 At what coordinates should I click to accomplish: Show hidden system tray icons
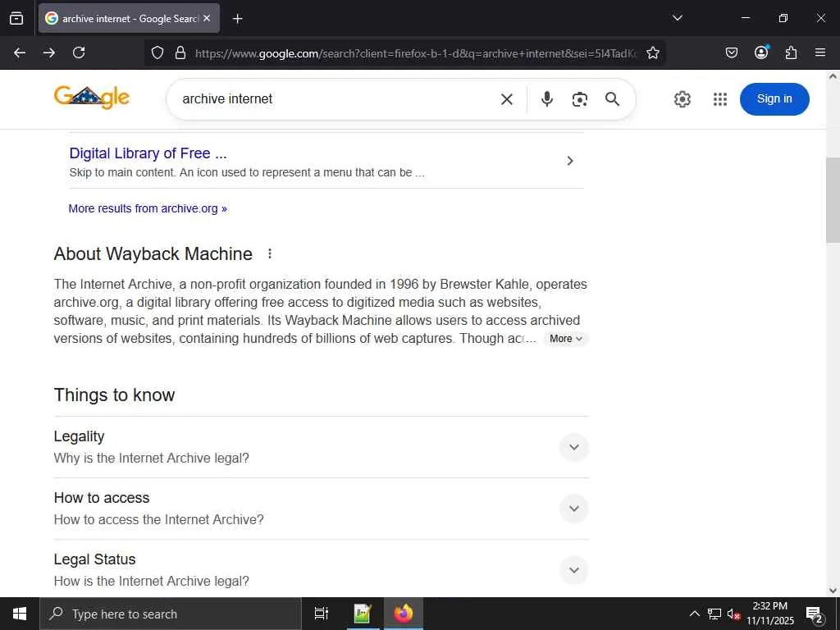[694, 614]
